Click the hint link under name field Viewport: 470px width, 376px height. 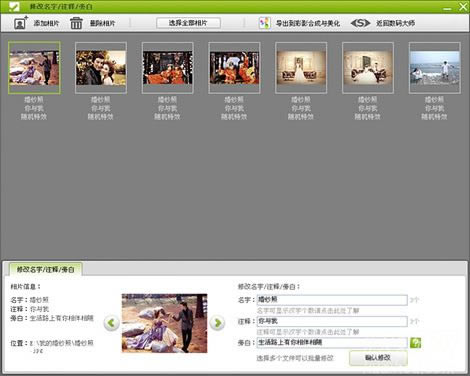[x=308, y=311]
